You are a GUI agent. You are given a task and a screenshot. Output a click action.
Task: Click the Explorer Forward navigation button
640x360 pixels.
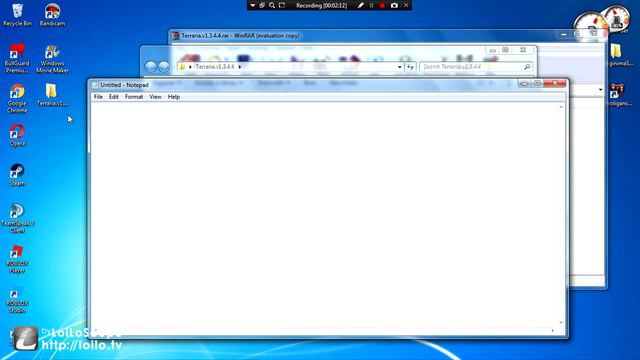click(164, 67)
